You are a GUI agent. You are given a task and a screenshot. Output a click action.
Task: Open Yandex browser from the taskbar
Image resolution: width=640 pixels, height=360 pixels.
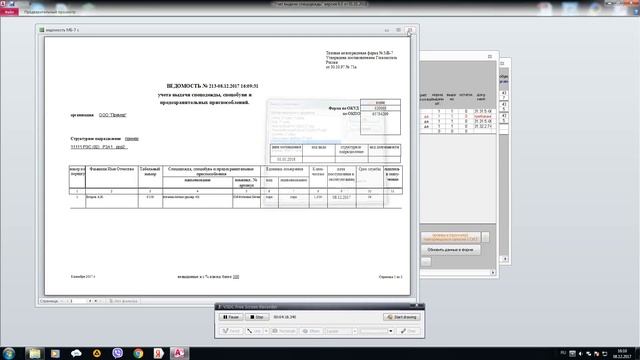coord(159,353)
